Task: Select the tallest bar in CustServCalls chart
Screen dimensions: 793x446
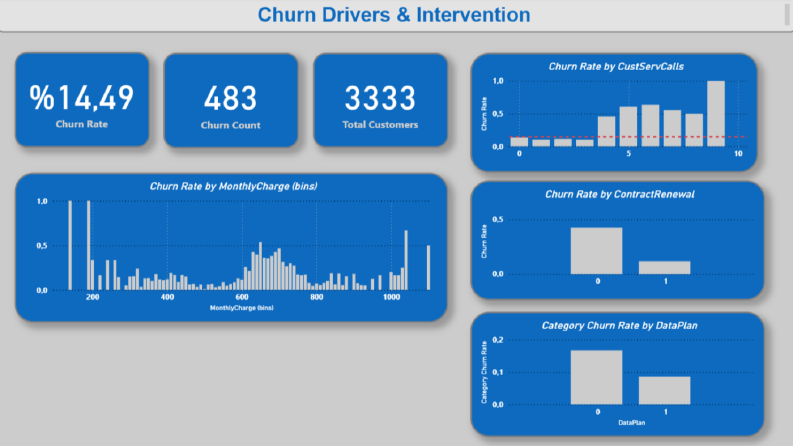Action: coord(716,114)
